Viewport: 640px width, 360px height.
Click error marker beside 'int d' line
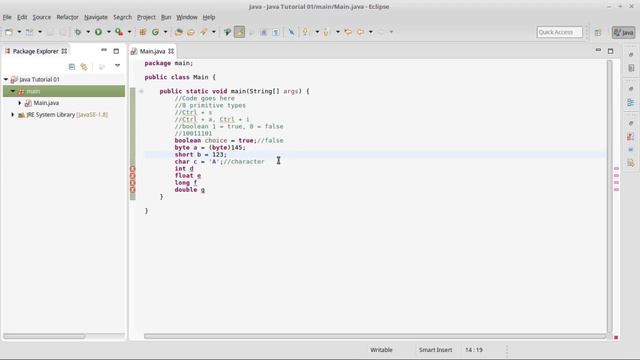(133, 169)
